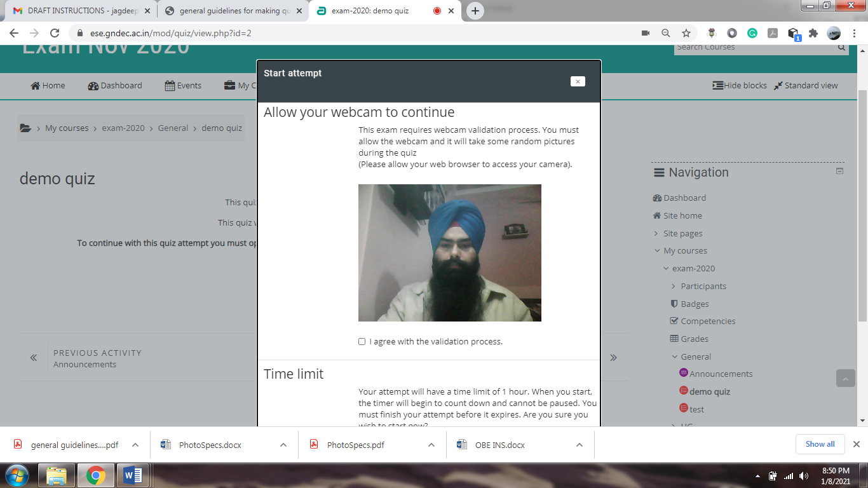Screen dimensions: 868x488
Task: Click the breadcrumb folder home icon
Action: pyautogui.click(x=25, y=128)
